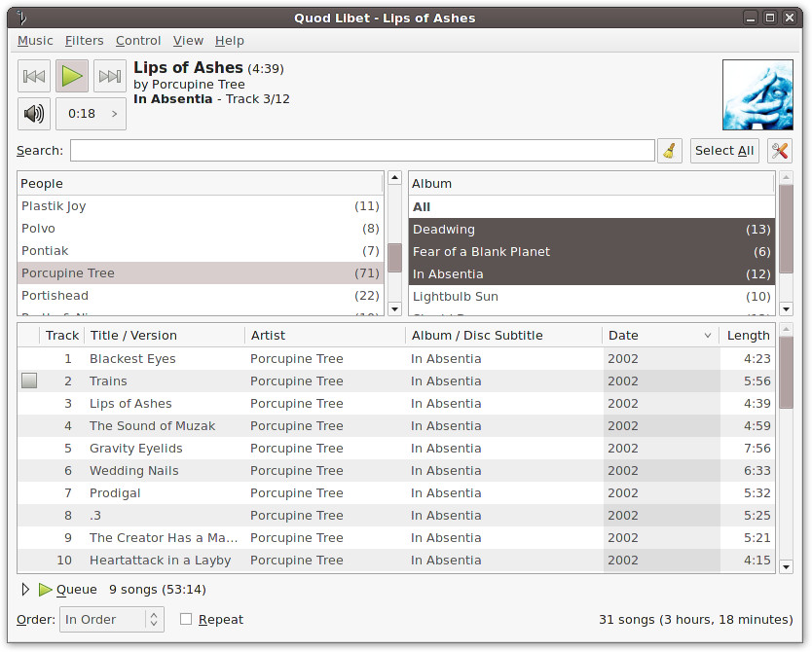Click the Album list scrollbar thumb

(786, 229)
